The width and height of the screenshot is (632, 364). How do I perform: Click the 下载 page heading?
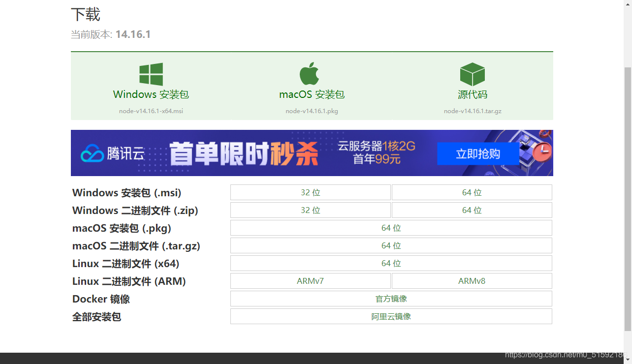point(86,14)
